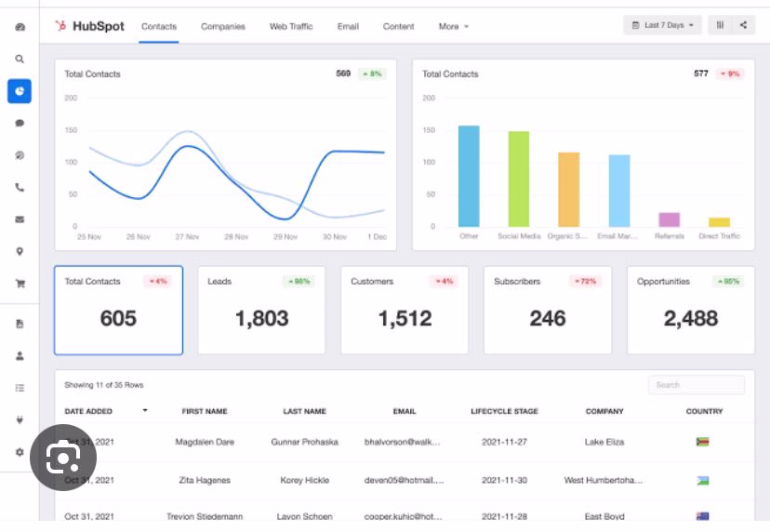Click the share icon in top bar

(743, 25)
